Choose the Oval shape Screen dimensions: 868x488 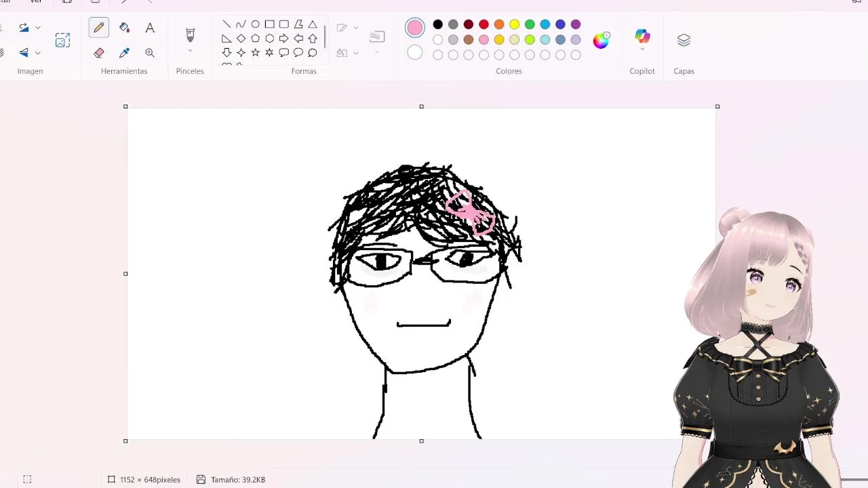pos(255,24)
